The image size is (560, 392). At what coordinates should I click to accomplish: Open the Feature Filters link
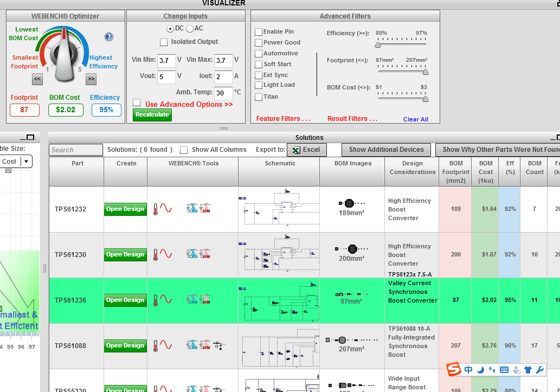[283, 119]
